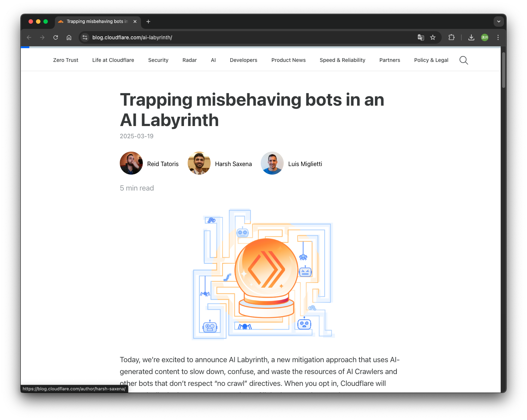Open the blog search magnifier icon

tap(464, 60)
